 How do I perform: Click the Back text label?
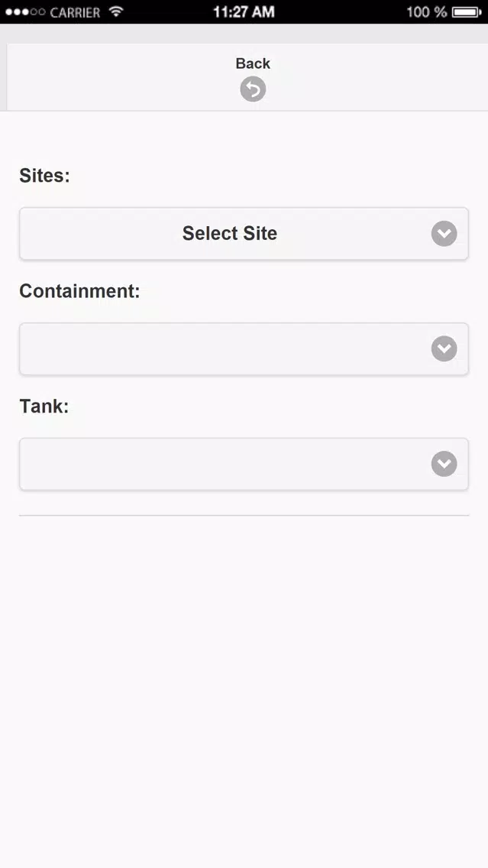click(253, 63)
